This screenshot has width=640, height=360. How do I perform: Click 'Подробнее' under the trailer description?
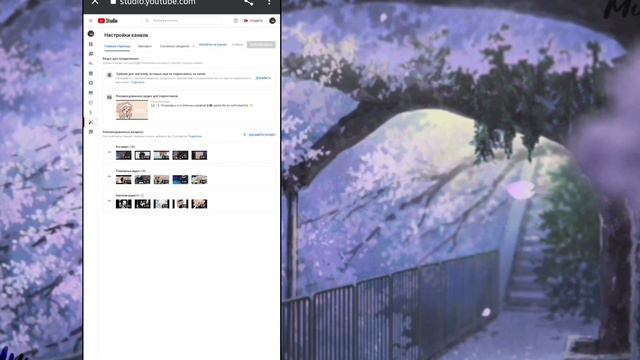[138, 82]
